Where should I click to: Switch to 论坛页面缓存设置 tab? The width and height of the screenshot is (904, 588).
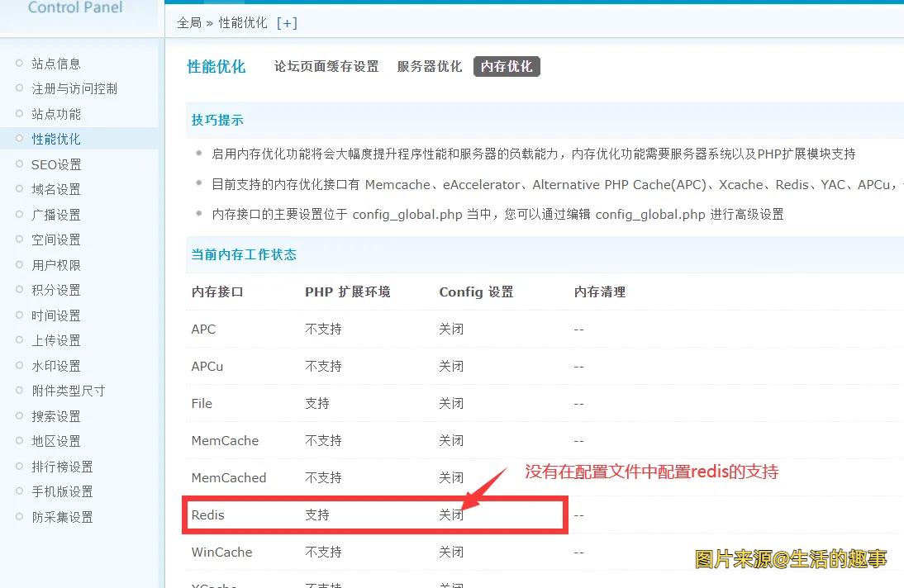[x=326, y=67]
